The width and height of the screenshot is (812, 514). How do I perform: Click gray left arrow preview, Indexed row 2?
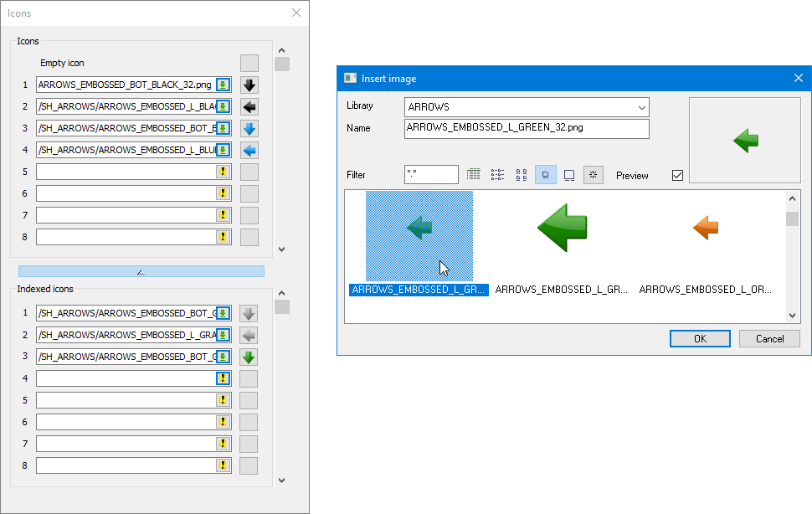[249, 336]
